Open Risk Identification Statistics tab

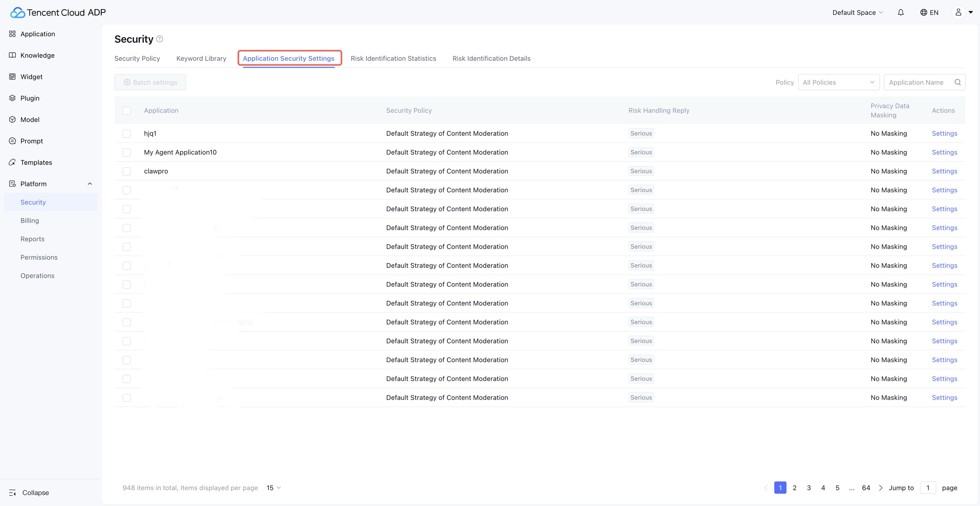click(x=393, y=58)
